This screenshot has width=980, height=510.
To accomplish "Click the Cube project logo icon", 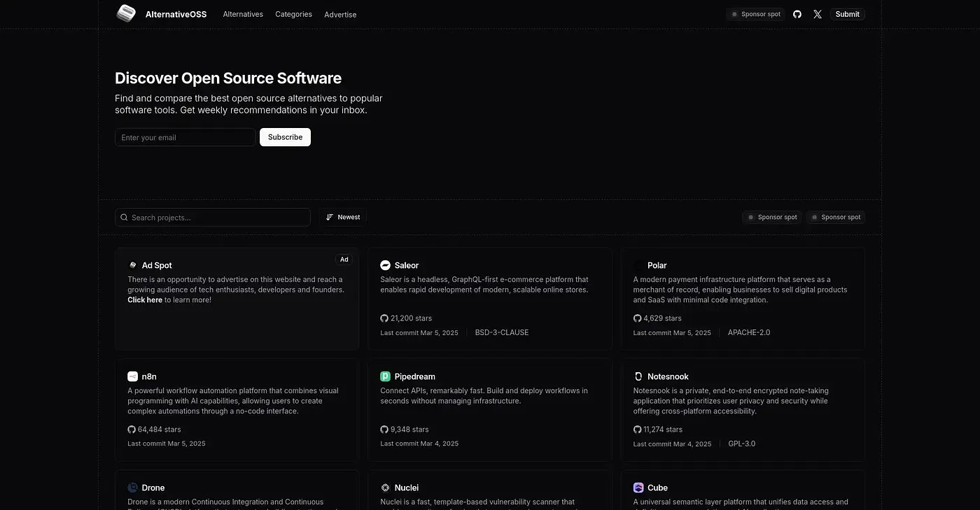I will pos(638,488).
